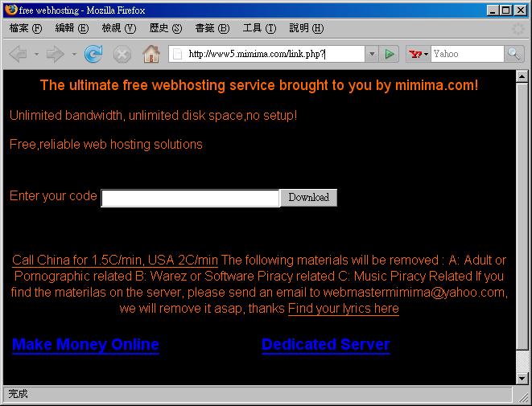Screen dimensions: 532x406
Task: Expand the address bar URL dropdown
Action: coord(372,54)
